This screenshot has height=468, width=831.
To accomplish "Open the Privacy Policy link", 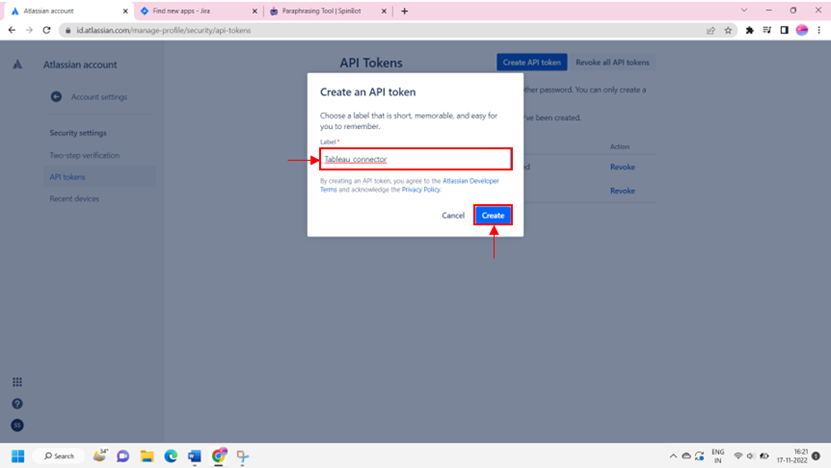I will [421, 190].
